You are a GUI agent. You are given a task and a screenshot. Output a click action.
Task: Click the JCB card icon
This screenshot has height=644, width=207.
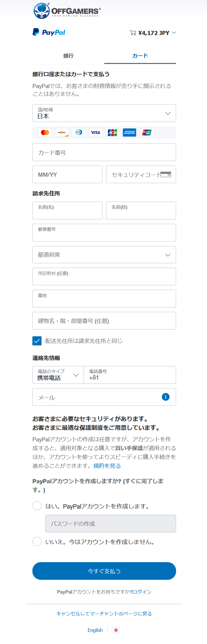tap(112, 133)
